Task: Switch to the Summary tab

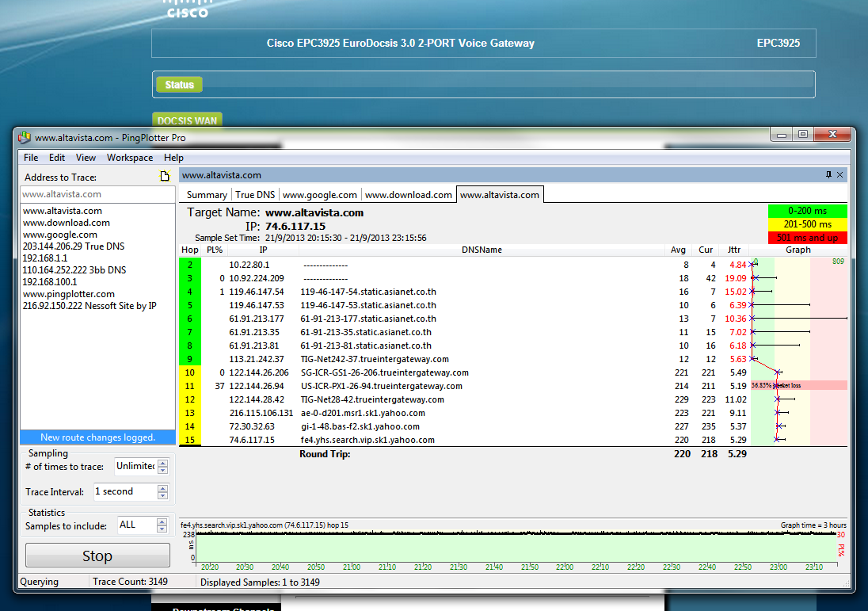Action: 207,195
